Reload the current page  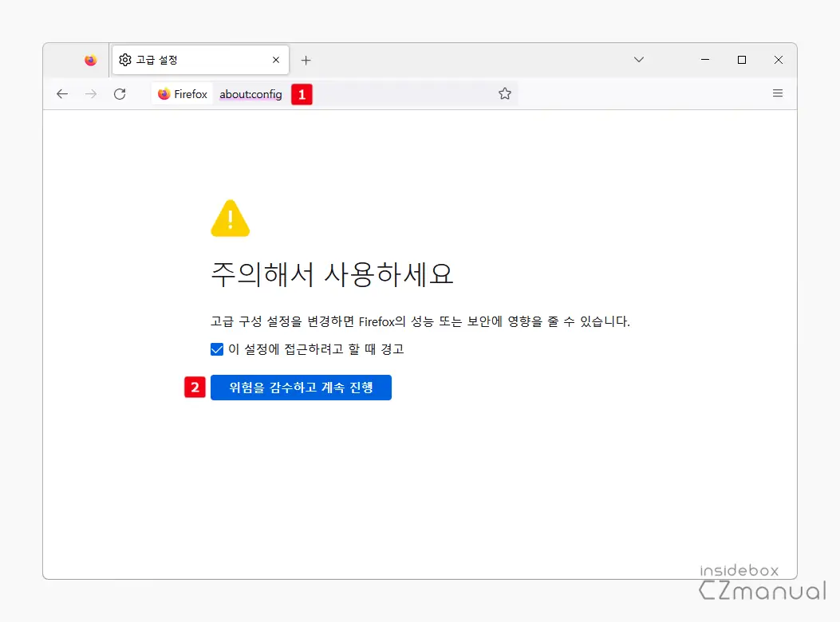point(120,93)
